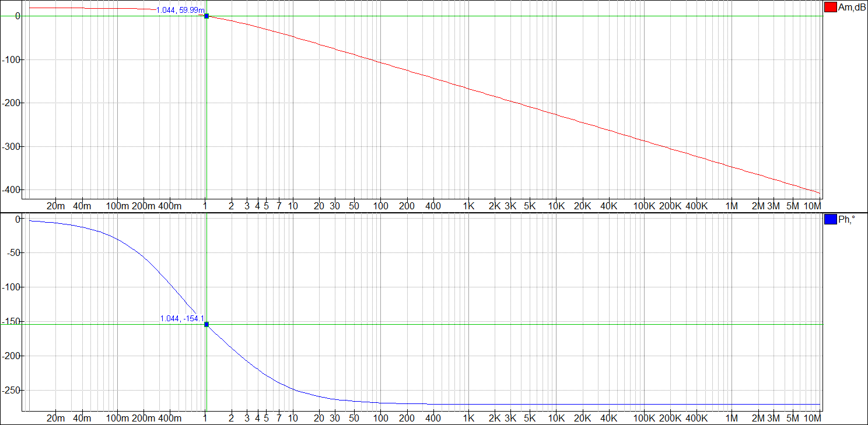Click the 20m frequency label under the amplitude plot
The height and width of the screenshot is (425, 868).
coord(55,206)
